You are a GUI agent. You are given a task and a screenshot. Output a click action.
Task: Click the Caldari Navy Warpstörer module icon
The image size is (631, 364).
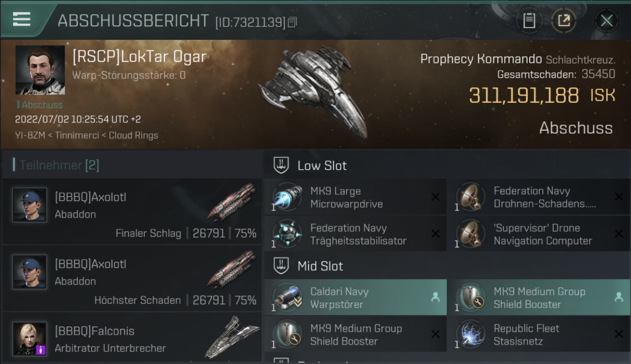tap(287, 298)
